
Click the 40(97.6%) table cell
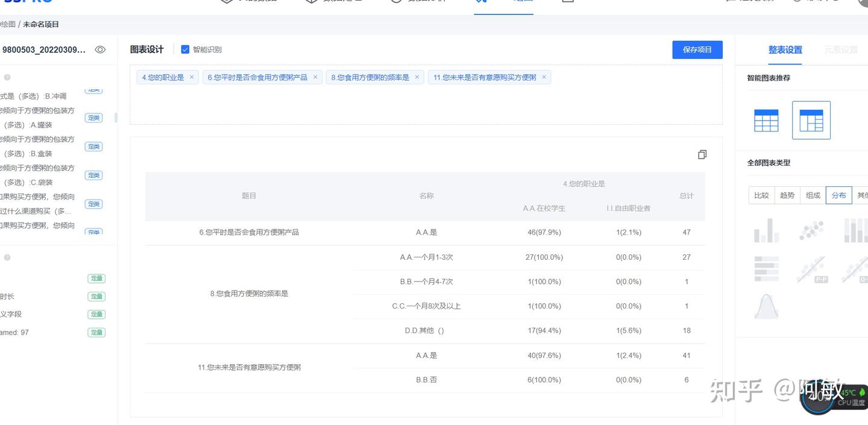(x=544, y=356)
